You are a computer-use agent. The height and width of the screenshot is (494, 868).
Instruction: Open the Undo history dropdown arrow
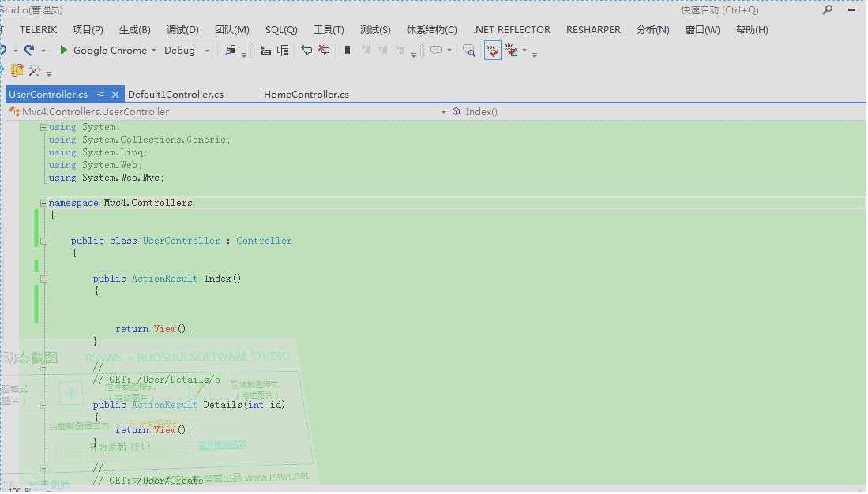point(16,51)
